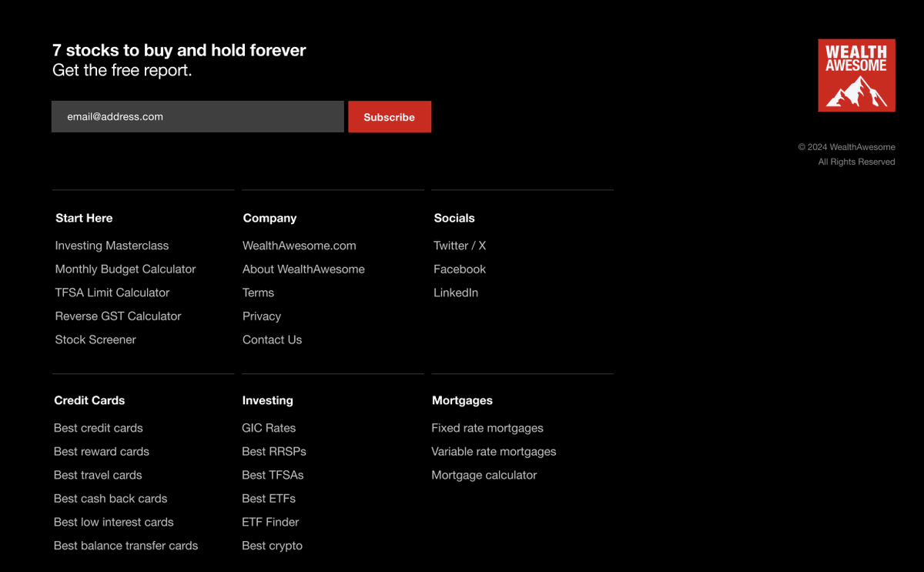Viewport: 924px width, 572px height.
Task: Click the Credit Cards section heading
Action: coord(89,400)
